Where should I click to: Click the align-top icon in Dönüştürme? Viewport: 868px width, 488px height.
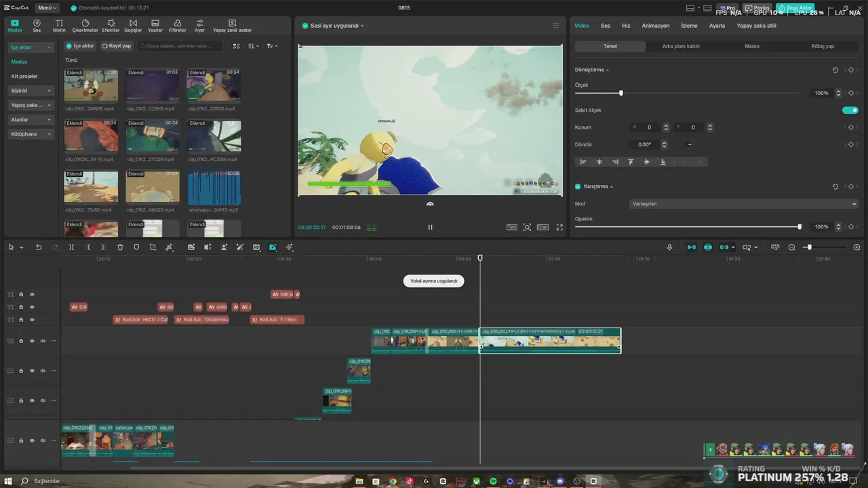(631, 162)
